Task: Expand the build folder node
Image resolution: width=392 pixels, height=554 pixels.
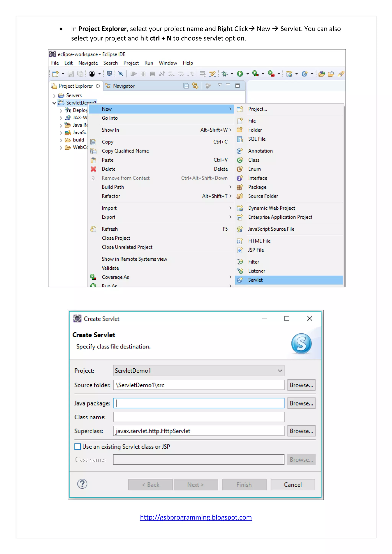Action: coord(61,140)
